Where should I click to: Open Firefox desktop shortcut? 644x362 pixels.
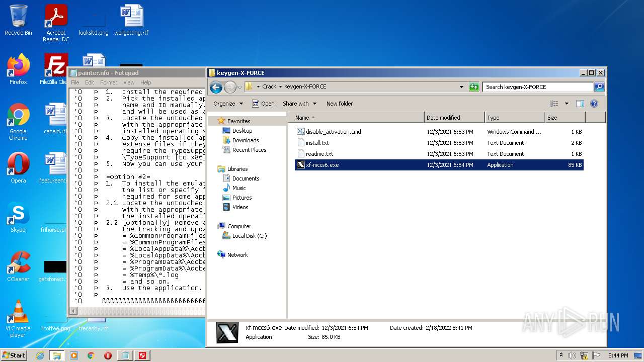(x=18, y=69)
